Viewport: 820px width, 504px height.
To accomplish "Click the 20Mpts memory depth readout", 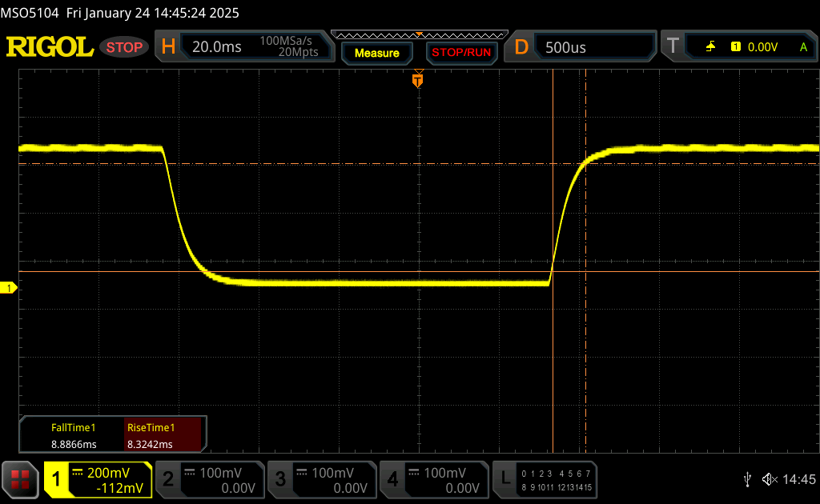I will 298,52.
